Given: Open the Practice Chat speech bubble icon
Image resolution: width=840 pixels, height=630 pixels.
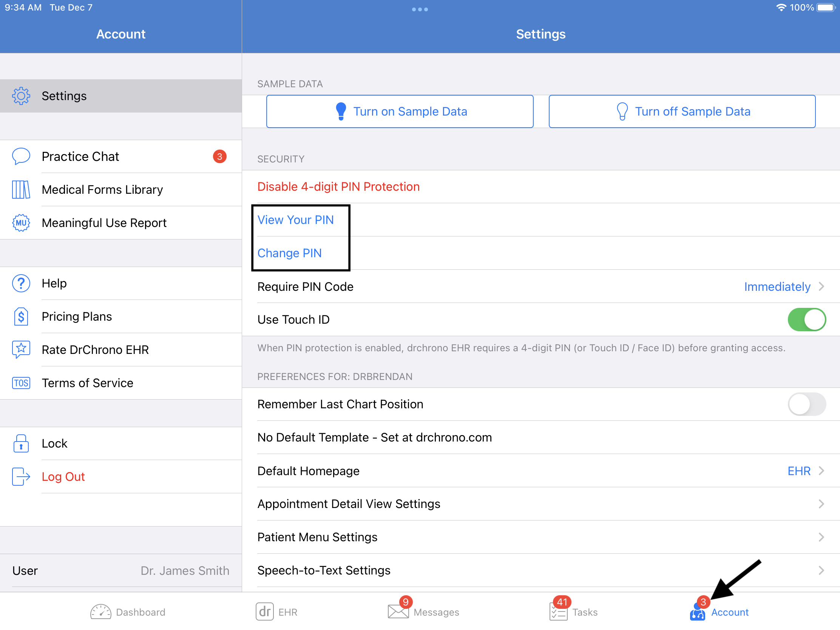Looking at the screenshot, I should [x=21, y=156].
